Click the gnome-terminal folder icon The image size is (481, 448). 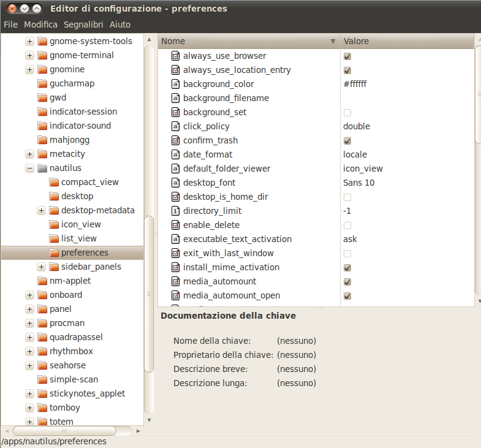[x=42, y=55]
